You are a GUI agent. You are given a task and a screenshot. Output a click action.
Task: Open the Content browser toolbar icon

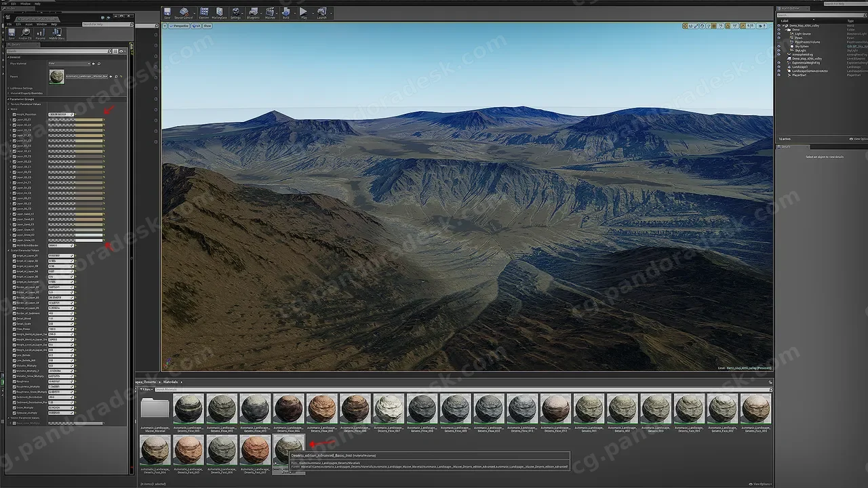point(204,12)
